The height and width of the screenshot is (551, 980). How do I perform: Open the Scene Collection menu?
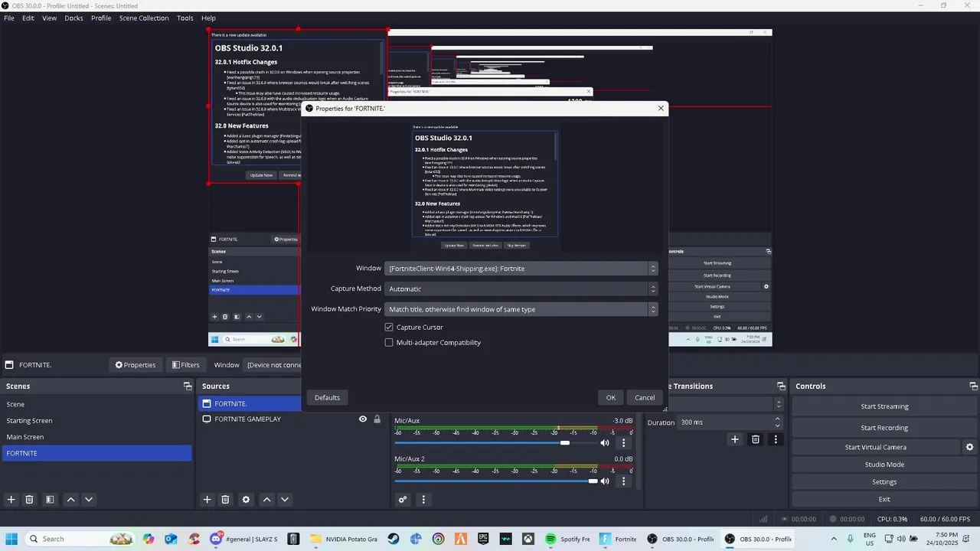click(144, 18)
